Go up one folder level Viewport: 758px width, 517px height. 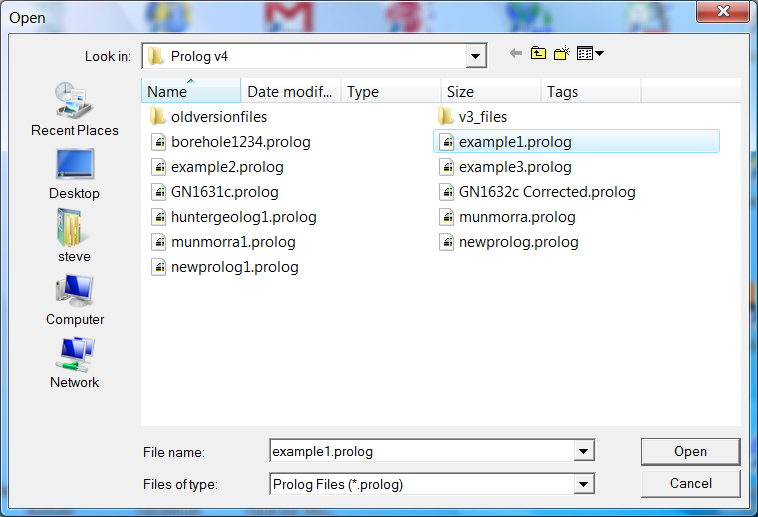539,54
